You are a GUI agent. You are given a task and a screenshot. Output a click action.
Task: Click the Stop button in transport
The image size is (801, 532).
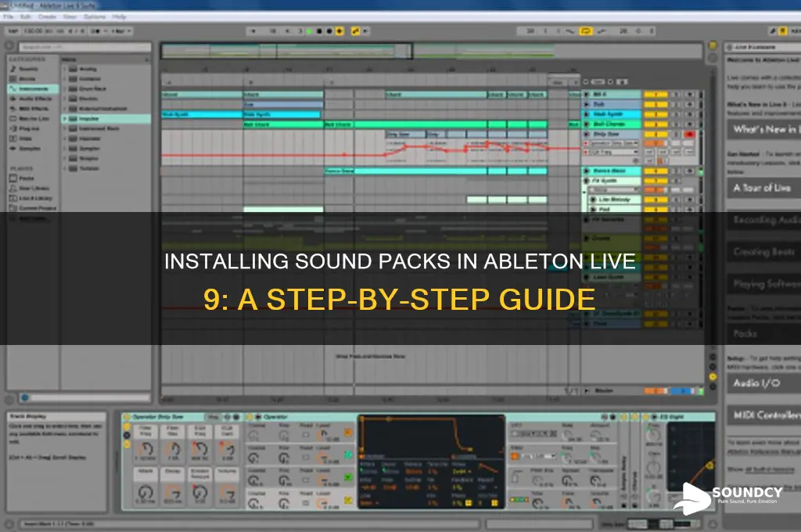click(319, 31)
